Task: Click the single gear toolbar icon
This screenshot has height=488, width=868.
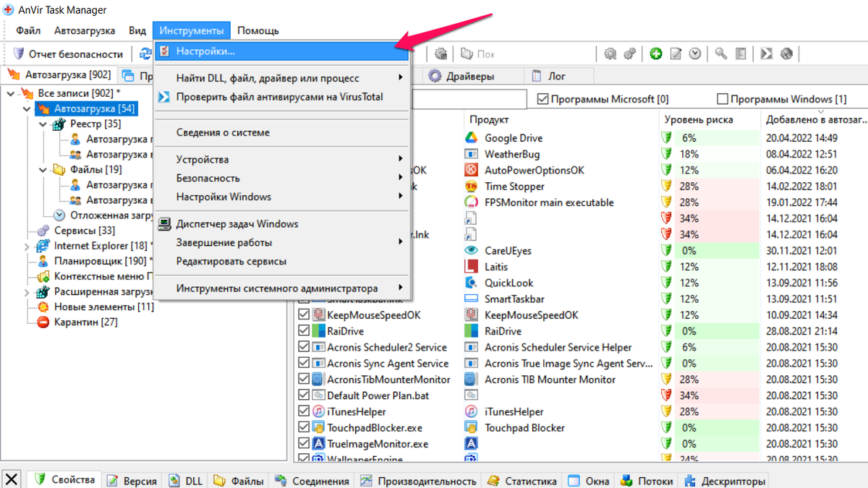Action: pos(610,53)
